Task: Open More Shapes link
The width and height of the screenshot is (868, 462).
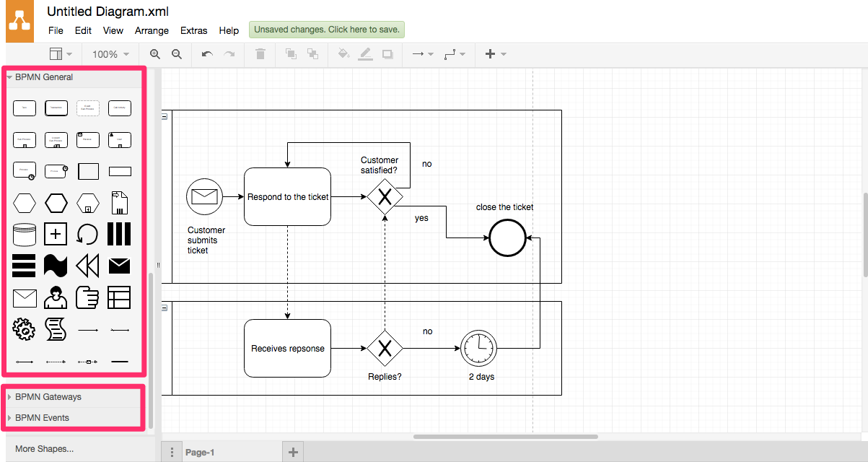Action: click(x=44, y=449)
